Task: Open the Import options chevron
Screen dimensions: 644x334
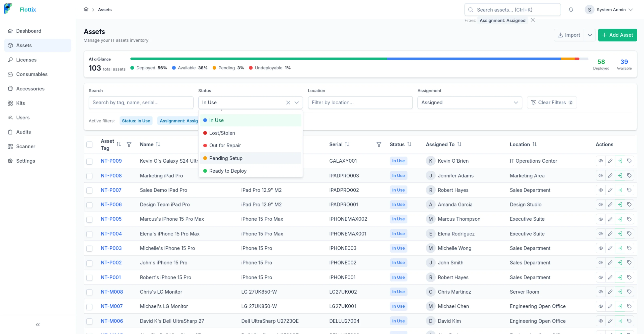Action: tap(590, 35)
